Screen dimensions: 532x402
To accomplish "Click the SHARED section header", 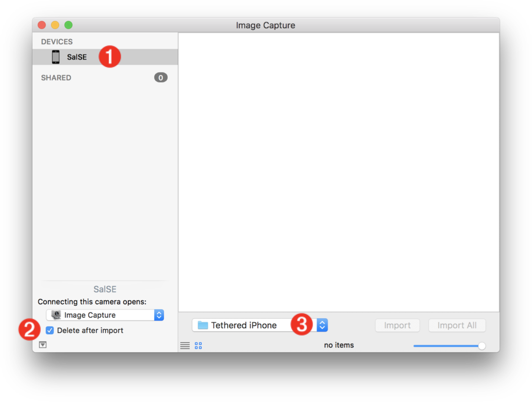I will tap(56, 78).
